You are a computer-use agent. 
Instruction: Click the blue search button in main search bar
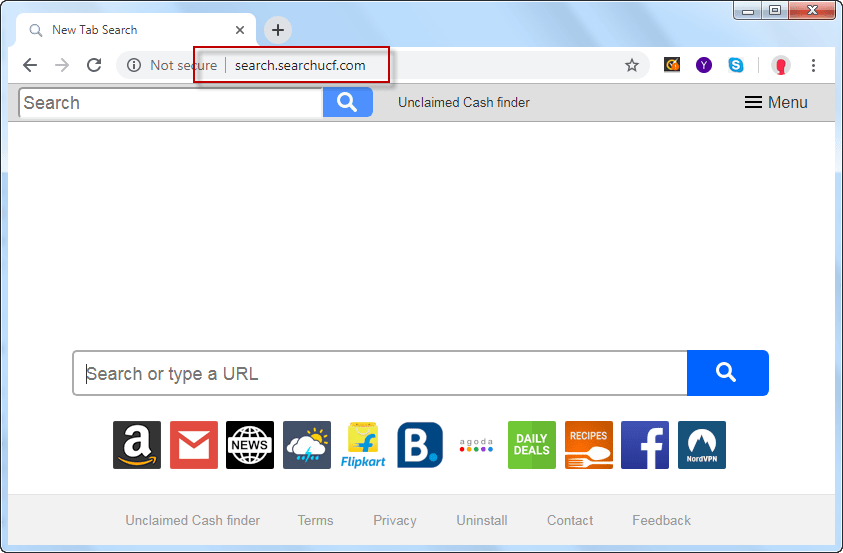[727, 373]
